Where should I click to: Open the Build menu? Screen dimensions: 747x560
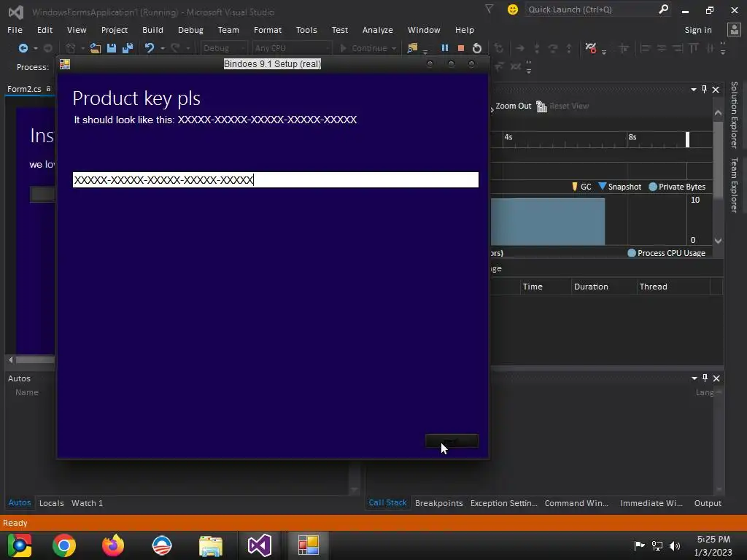pyautogui.click(x=152, y=30)
